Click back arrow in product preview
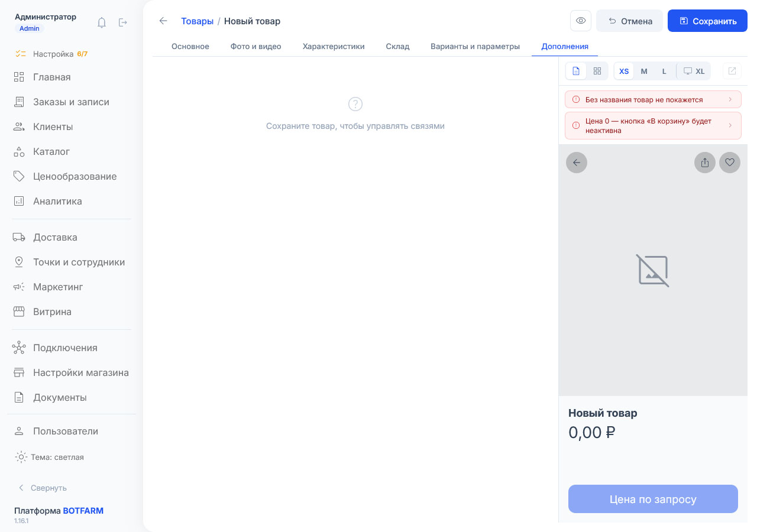The height and width of the screenshot is (532, 757). coord(577,163)
